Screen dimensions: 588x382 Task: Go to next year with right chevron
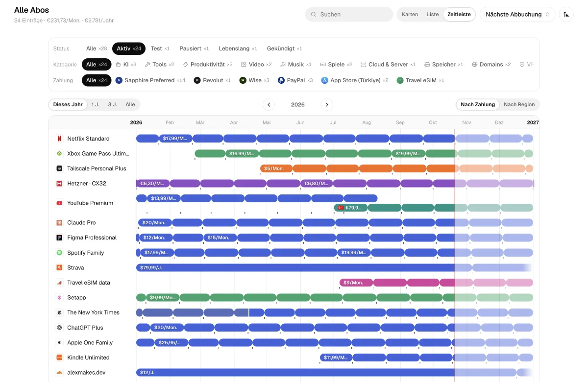coord(327,104)
